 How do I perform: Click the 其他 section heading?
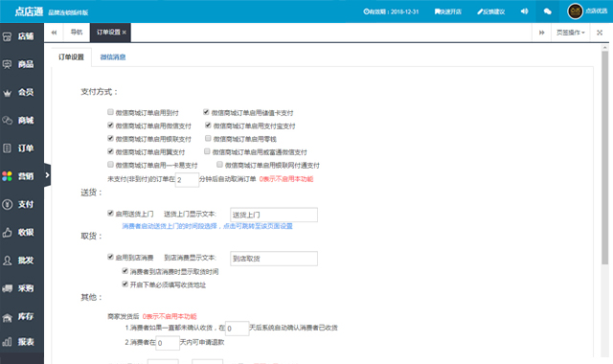pos(92,298)
